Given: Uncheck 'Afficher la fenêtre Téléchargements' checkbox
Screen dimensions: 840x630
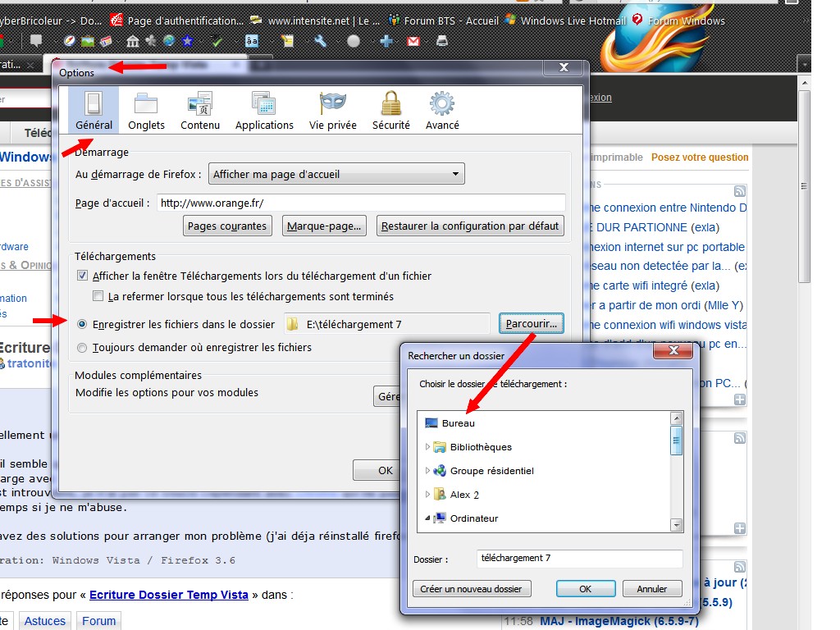Looking at the screenshot, I should tap(82, 276).
